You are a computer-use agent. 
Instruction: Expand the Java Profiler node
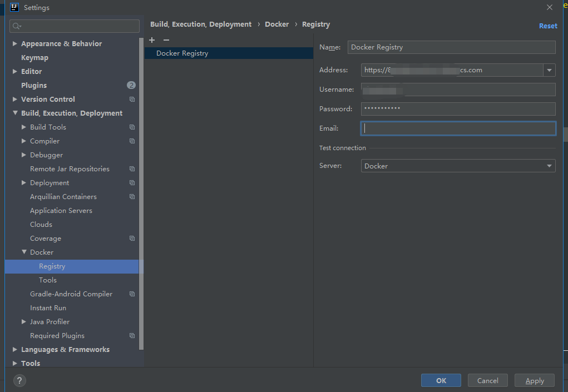pyautogui.click(x=24, y=322)
